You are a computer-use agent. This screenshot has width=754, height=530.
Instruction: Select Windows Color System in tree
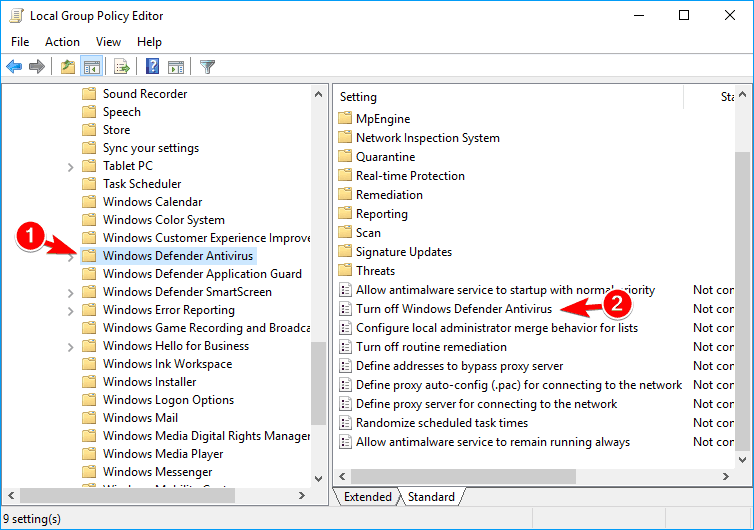point(163,219)
